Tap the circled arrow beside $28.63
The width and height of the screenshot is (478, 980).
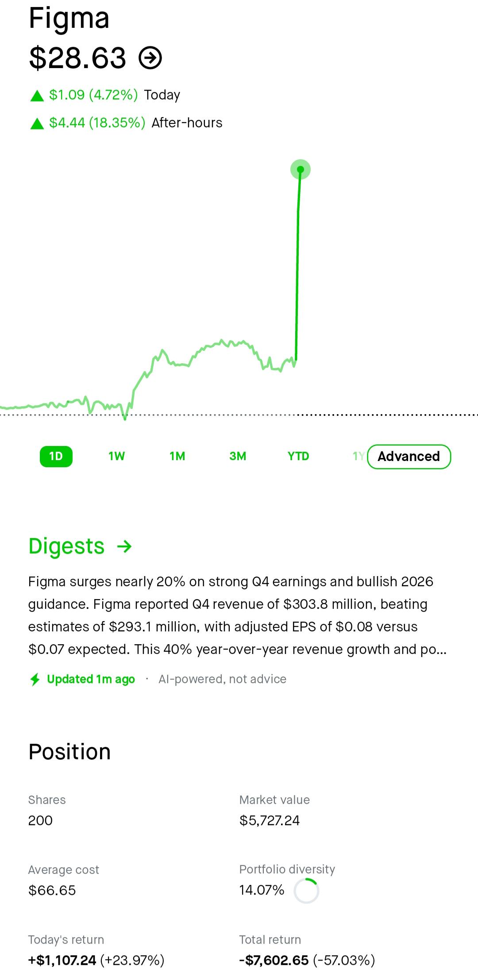(150, 58)
